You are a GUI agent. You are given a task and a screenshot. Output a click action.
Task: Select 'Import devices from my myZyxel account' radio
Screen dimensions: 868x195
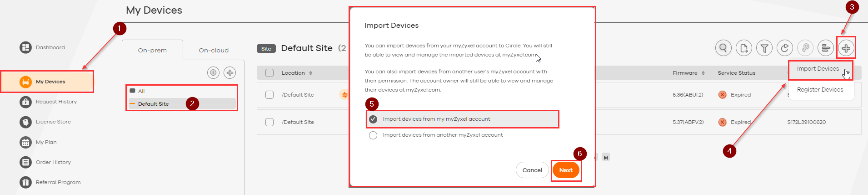pyautogui.click(x=373, y=119)
